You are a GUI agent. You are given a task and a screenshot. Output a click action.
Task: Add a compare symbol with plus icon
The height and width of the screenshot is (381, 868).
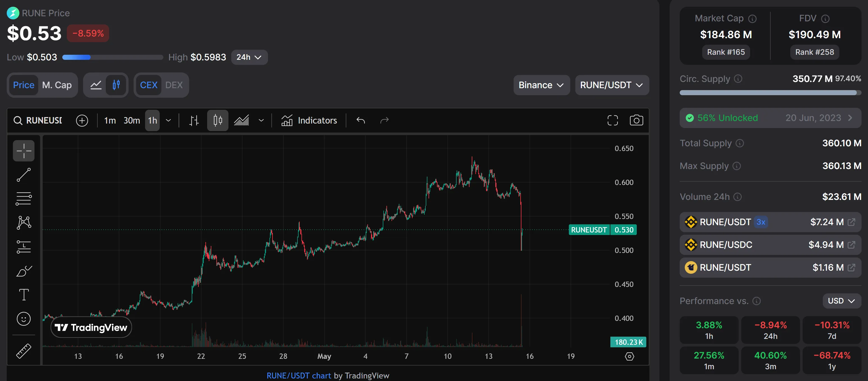[82, 120]
